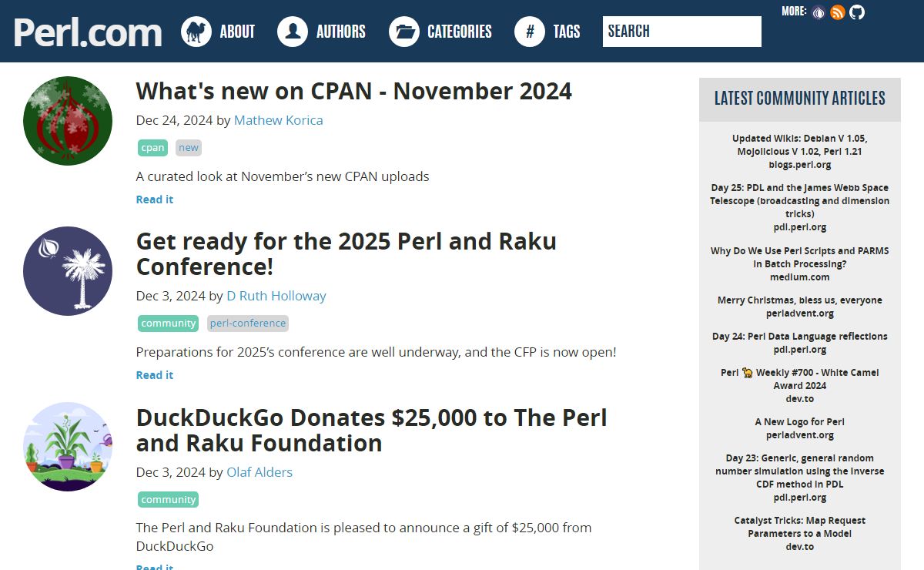Open Merry Christmas, bless us, everyone article
This screenshot has width=924, height=570.
coord(800,300)
